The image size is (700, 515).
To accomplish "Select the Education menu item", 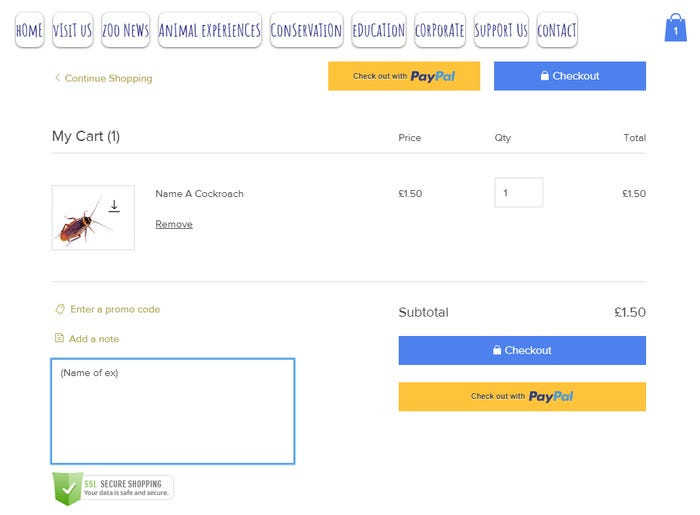I will 379,30.
